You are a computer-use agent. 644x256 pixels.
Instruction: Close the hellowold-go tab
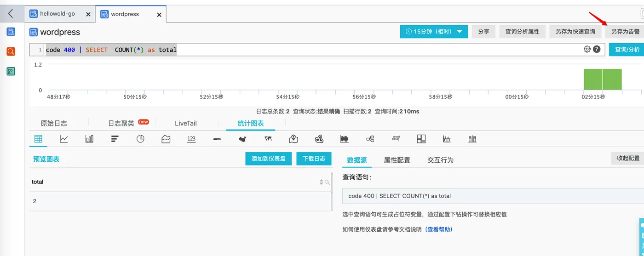(88, 15)
